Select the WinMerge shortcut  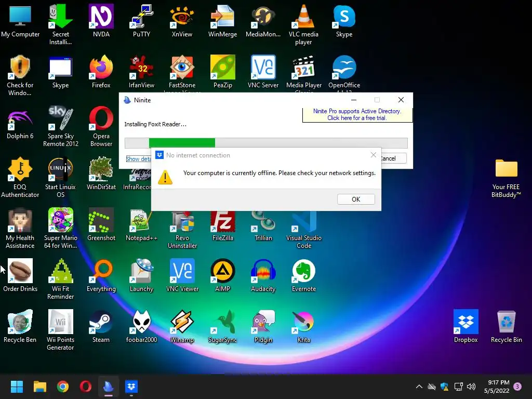click(222, 21)
